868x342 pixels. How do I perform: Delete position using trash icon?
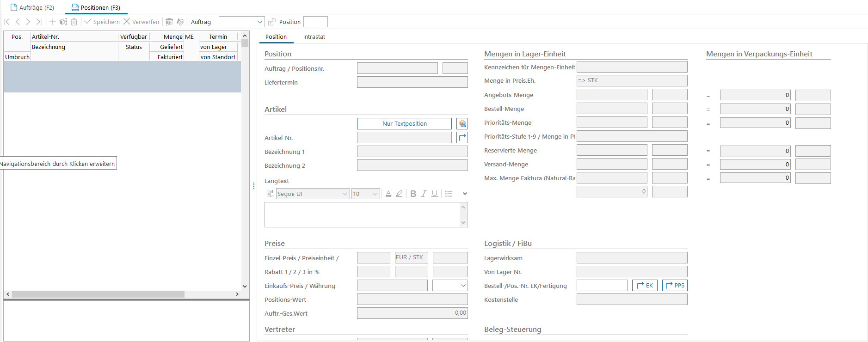(x=74, y=22)
